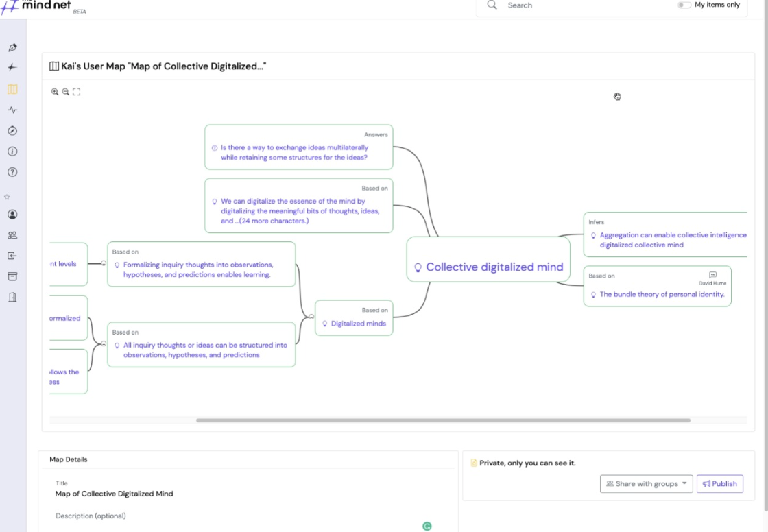This screenshot has width=768, height=532.
Task: Click the 'ormalized' partial node
Action: (69, 318)
